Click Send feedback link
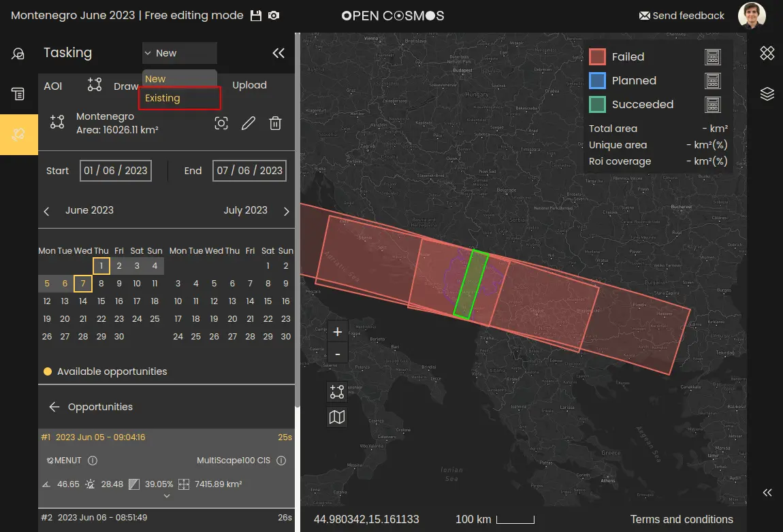This screenshot has width=783, height=532. click(682, 16)
